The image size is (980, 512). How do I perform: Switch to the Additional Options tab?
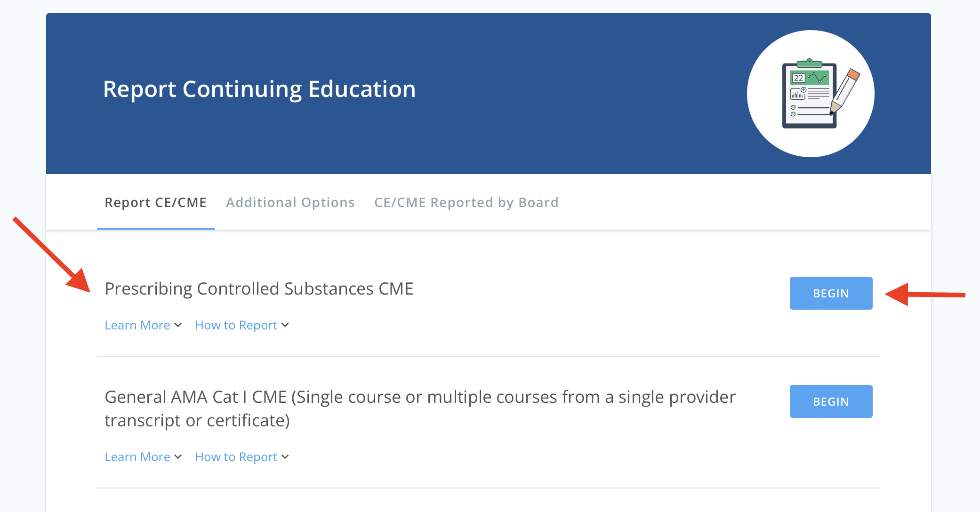click(290, 202)
